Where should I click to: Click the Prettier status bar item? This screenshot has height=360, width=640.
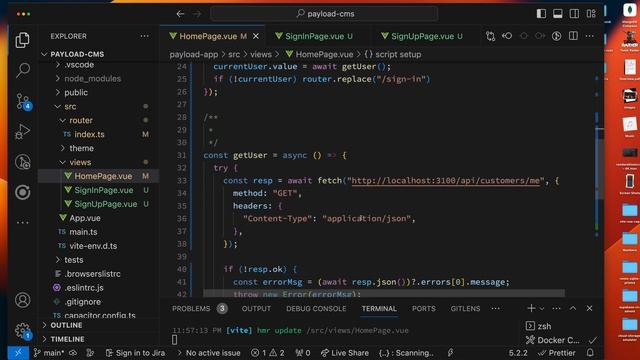click(x=557, y=353)
